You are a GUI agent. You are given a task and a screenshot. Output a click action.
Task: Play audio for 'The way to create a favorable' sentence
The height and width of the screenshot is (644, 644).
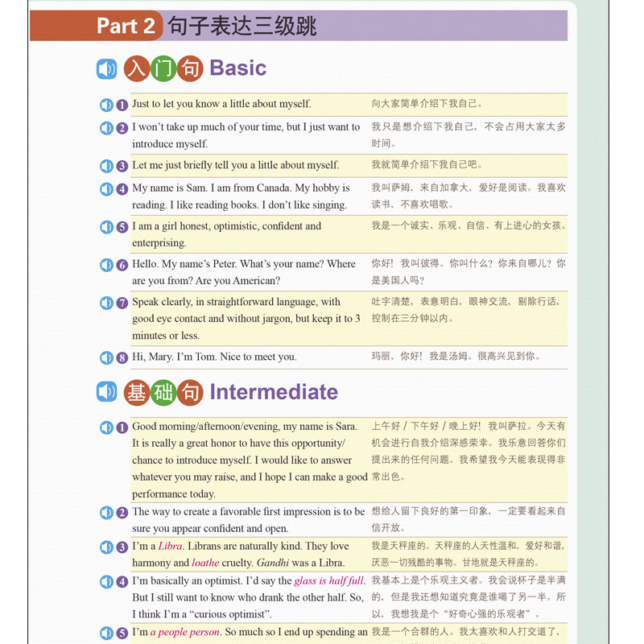(x=107, y=513)
